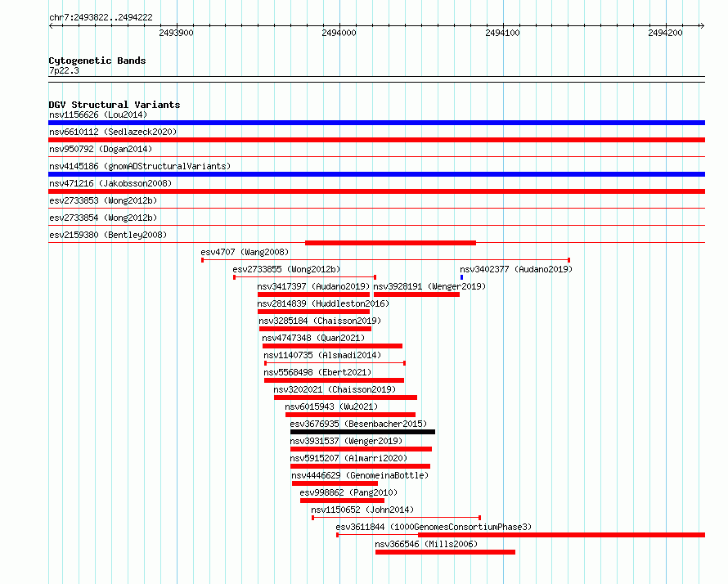Click thick red bar of esv2159380
The height and width of the screenshot is (584, 728).
click(x=390, y=243)
